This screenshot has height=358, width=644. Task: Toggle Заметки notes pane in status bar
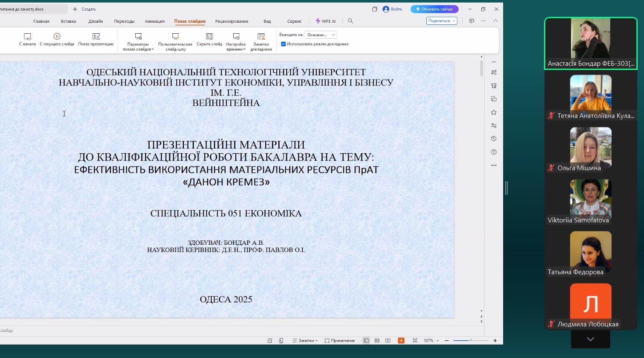(305, 340)
